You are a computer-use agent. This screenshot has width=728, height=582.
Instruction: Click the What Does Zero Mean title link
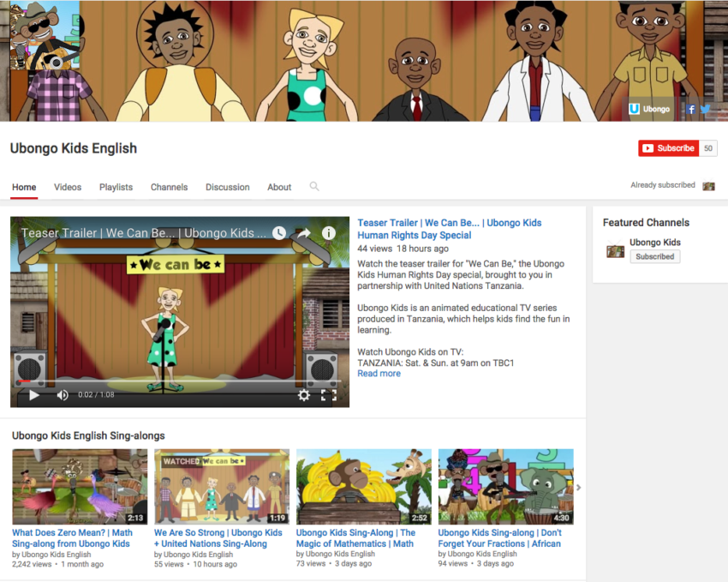(x=72, y=538)
